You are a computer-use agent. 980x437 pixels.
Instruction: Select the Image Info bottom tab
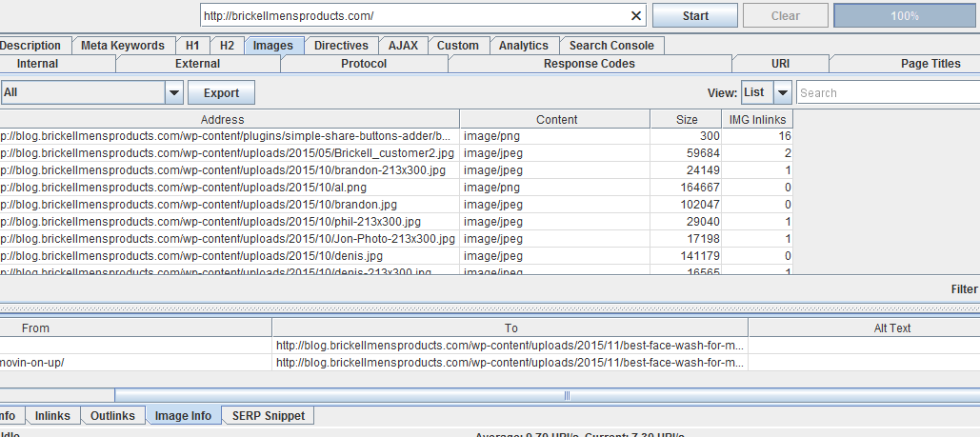(x=183, y=416)
